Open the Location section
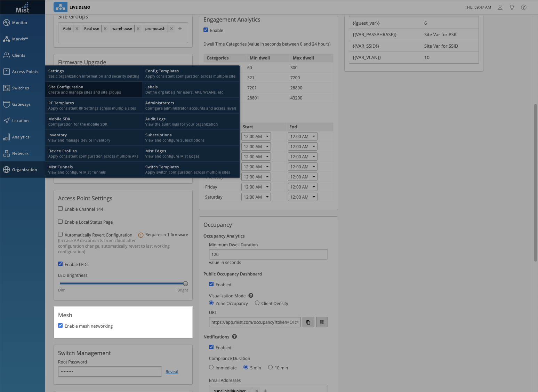Image resolution: width=538 pixels, height=392 pixels. pyautogui.click(x=23, y=121)
